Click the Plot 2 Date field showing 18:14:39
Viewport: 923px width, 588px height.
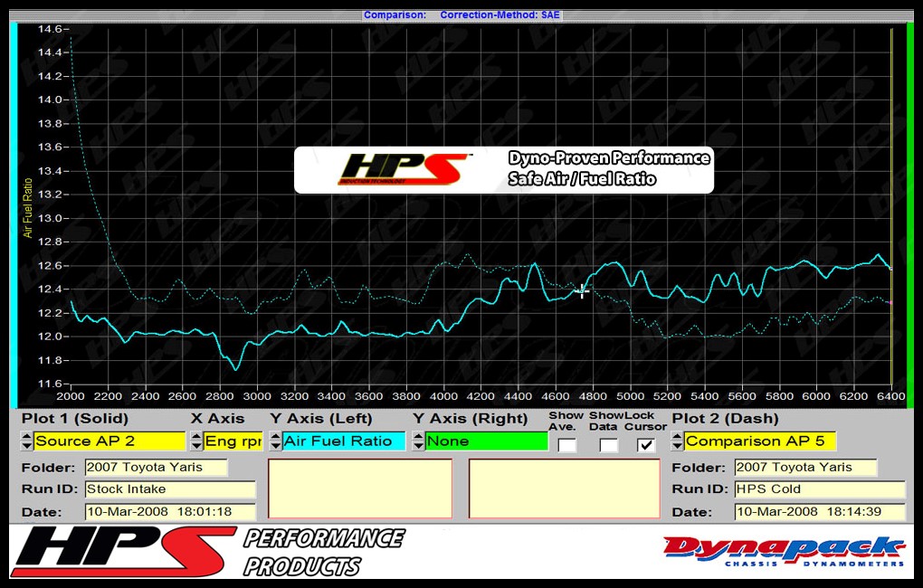pos(820,511)
